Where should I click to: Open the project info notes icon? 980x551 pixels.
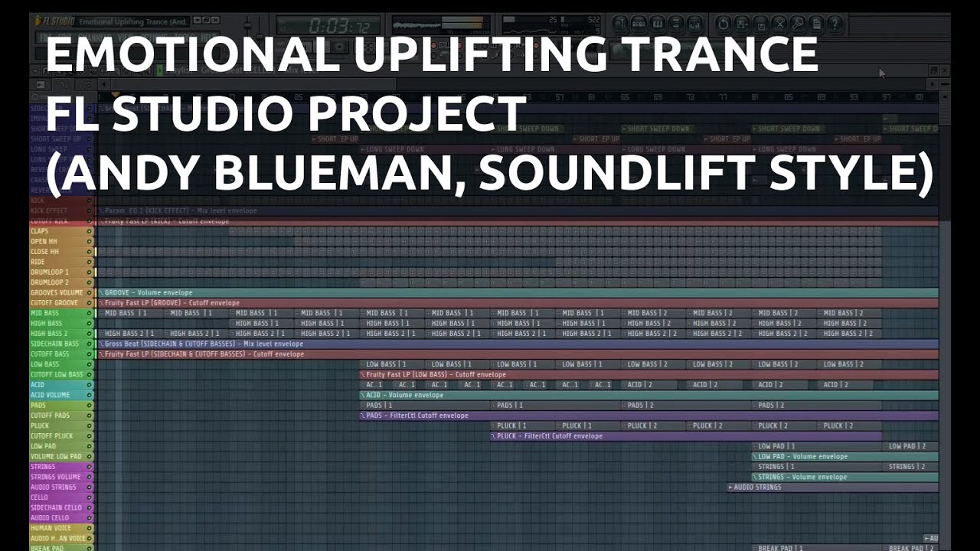pos(816,24)
